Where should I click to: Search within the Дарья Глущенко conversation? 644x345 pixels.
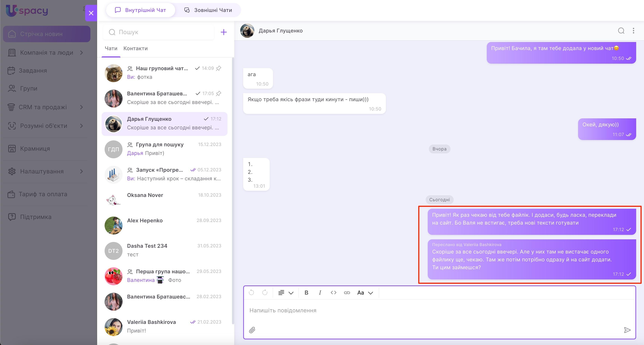point(621,30)
